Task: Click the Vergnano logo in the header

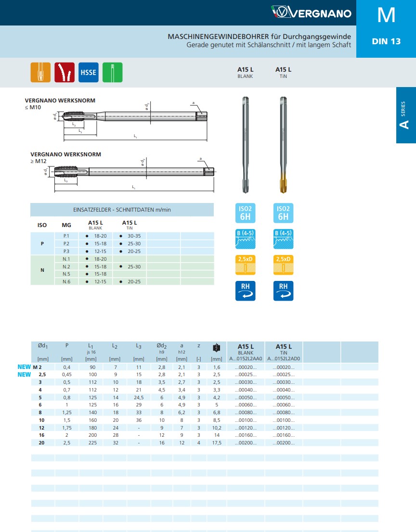Action: point(312,12)
